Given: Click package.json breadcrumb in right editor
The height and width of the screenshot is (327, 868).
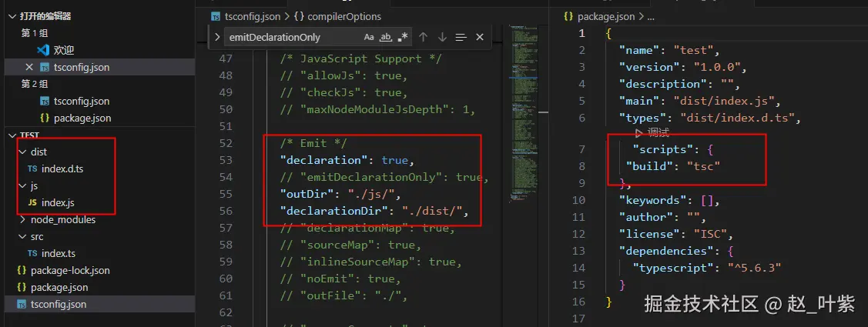Looking at the screenshot, I should [605, 17].
